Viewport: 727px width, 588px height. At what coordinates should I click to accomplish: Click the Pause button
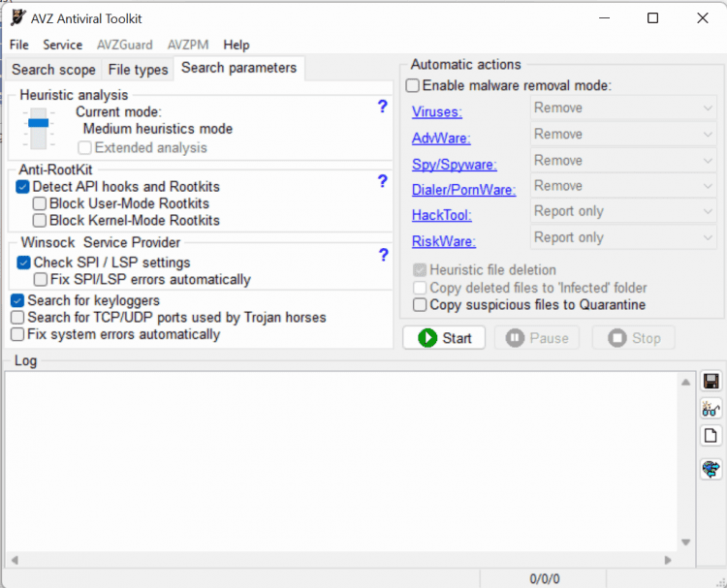(537, 338)
